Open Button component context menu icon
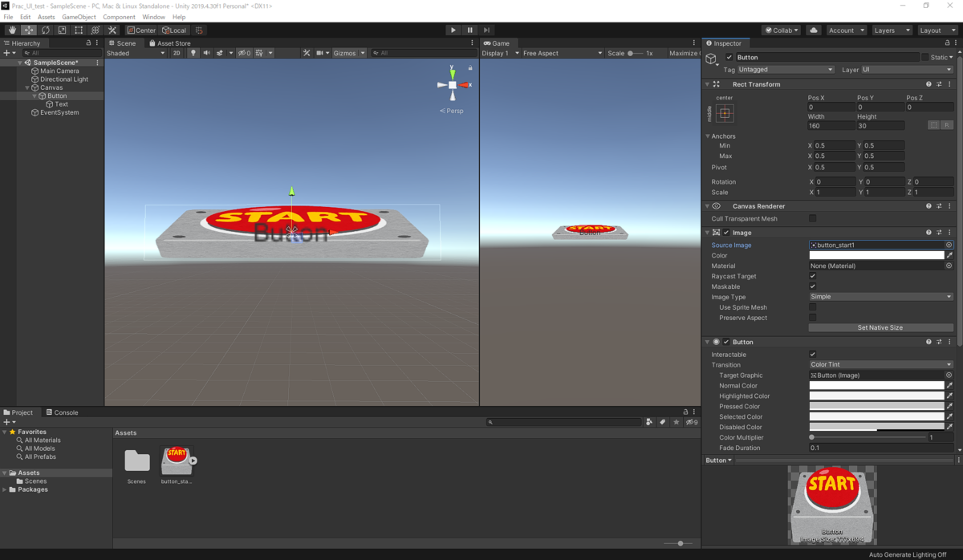963x560 pixels. point(949,342)
